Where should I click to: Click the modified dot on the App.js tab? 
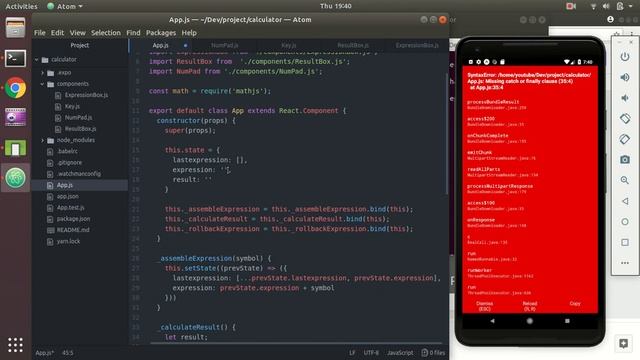(x=185, y=45)
